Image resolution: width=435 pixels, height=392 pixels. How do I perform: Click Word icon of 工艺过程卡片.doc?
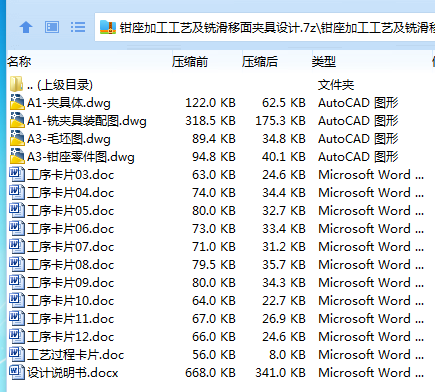[17, 354]
